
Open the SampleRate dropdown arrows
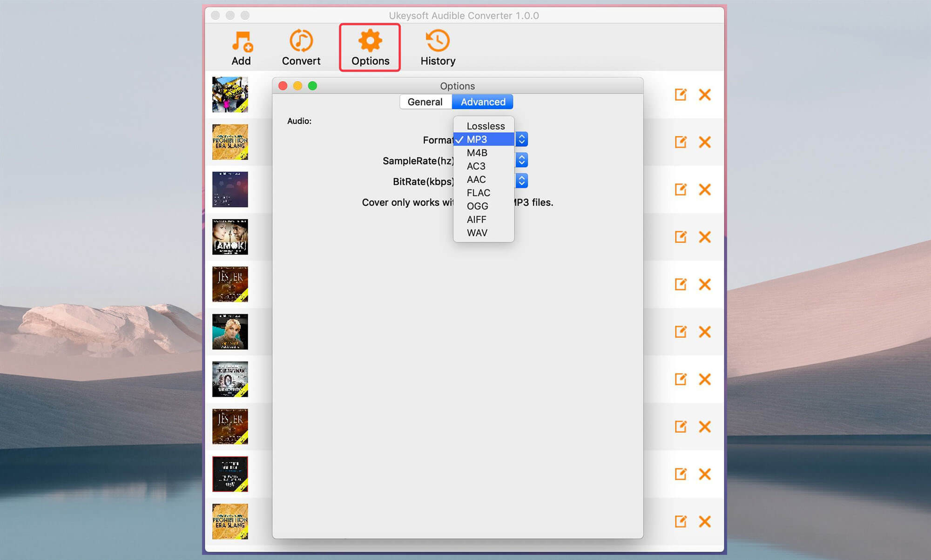coord(522,160)
